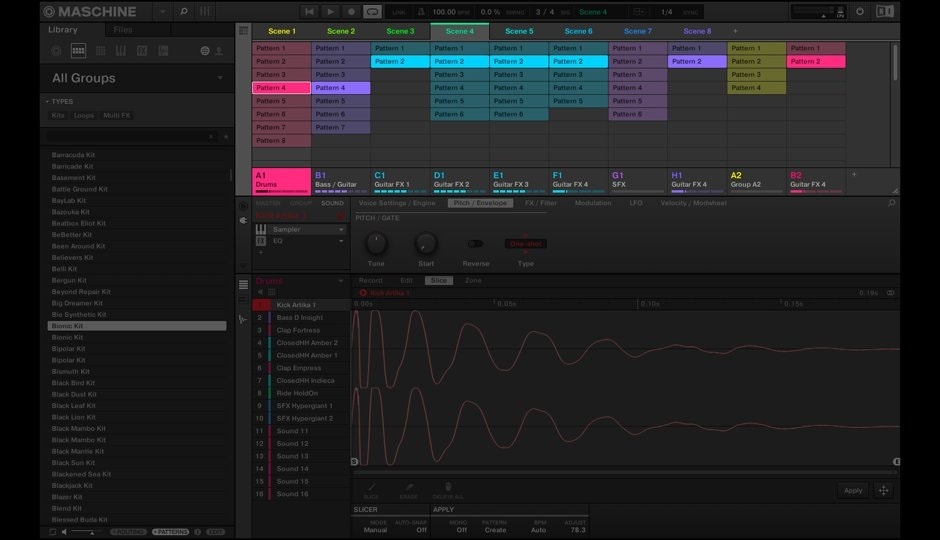Click the Apply button for slices
The height and width of the screenshot is (540, 940).
coord(853,490)
